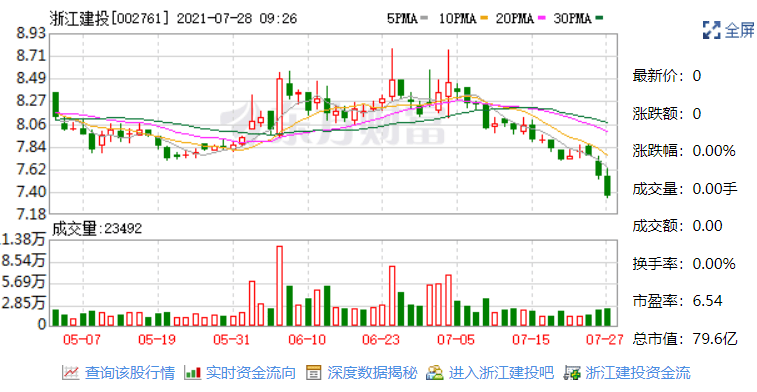This screenshot has height=392, width=757.
Task: Open the 实时资金流向 link
Action: click(251, 373)
